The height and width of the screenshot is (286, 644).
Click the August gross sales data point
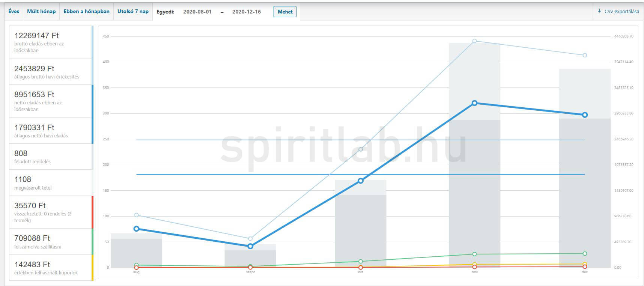pyautogui.click(x=136, y=215)
